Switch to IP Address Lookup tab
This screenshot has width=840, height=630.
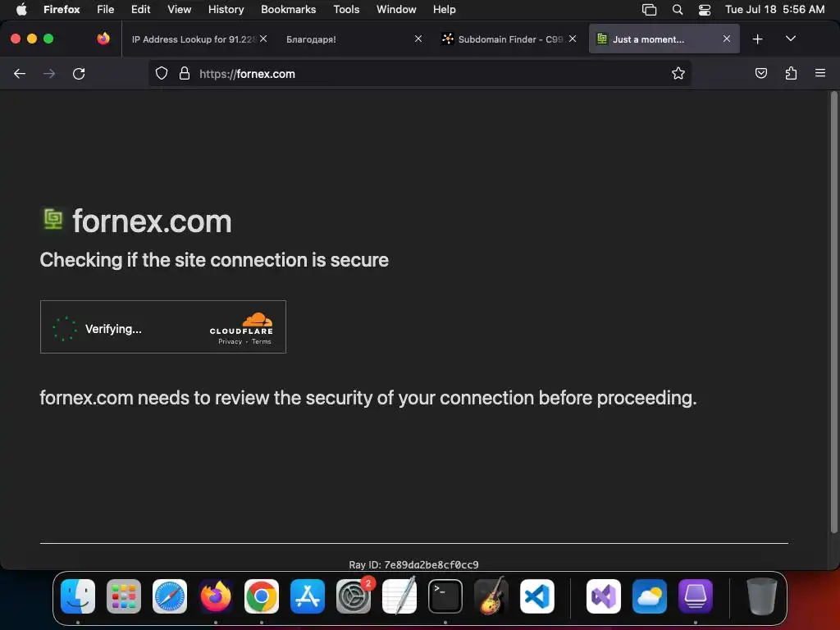click(194, 39)
